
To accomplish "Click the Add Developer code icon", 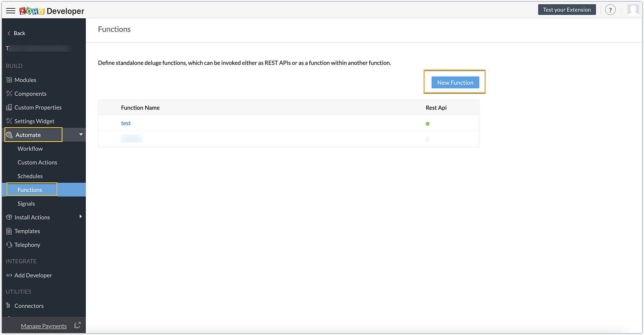I will point(9,275).
